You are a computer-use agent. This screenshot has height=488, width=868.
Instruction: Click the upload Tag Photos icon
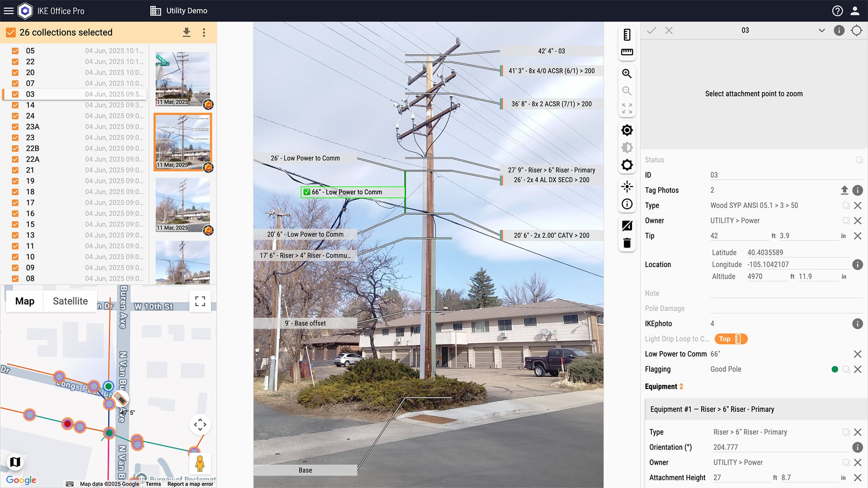click(x=844, y=190)
